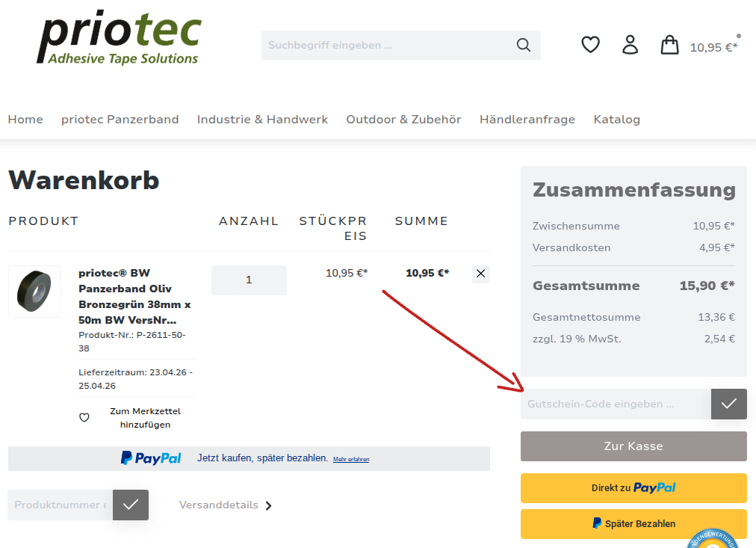
Task: Pay with Direkt zu PayPal button
Action: pos(633,487)
